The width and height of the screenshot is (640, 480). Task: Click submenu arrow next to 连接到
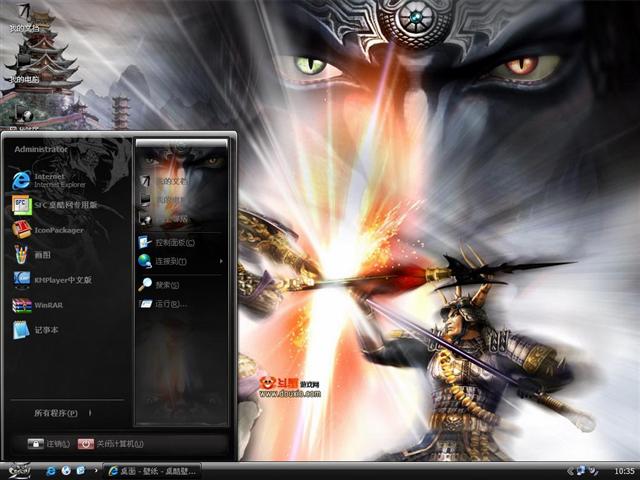point(221,261)
